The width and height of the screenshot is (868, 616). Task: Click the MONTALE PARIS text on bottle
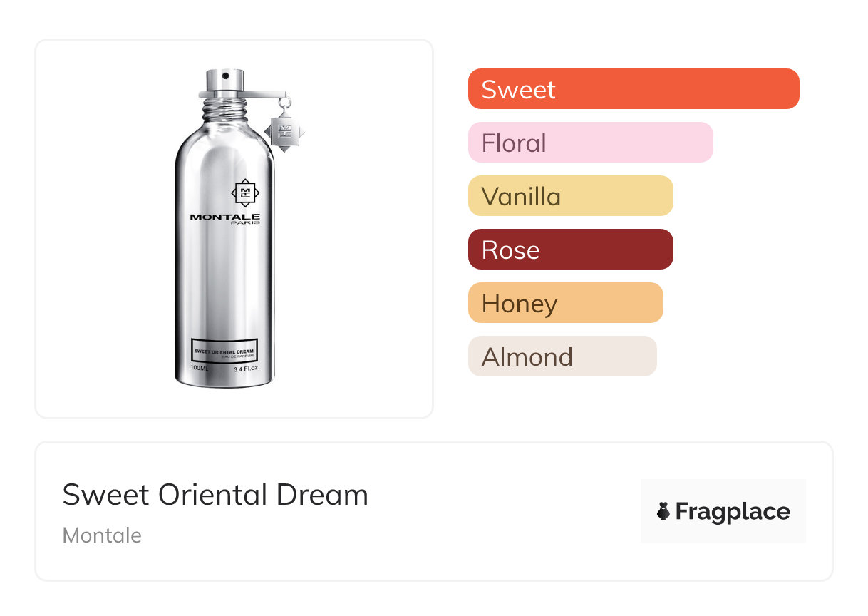point(225,218)
